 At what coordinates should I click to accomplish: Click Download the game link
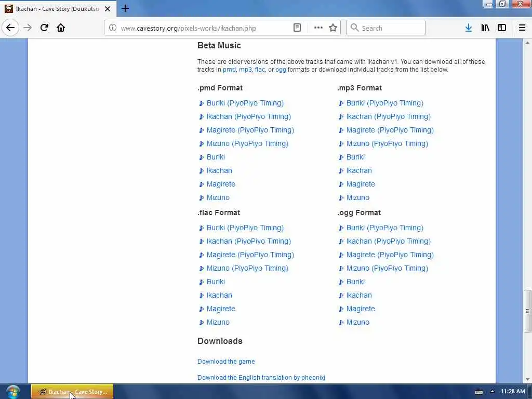pyautogui.click(x=226, y=362)
